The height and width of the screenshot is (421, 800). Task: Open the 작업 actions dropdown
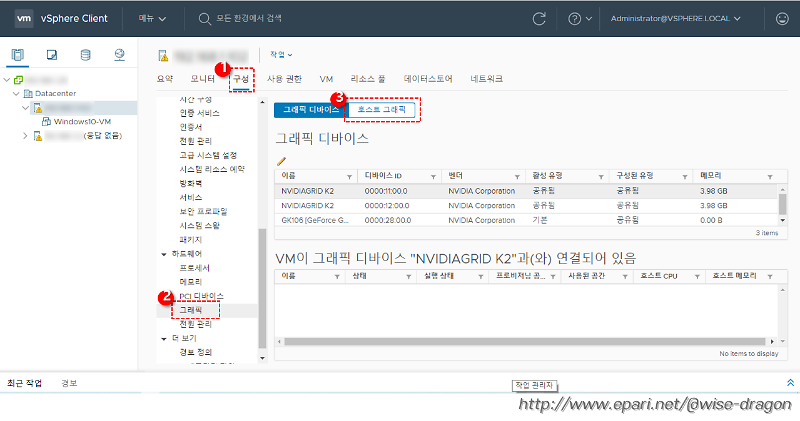pos(281,54)
